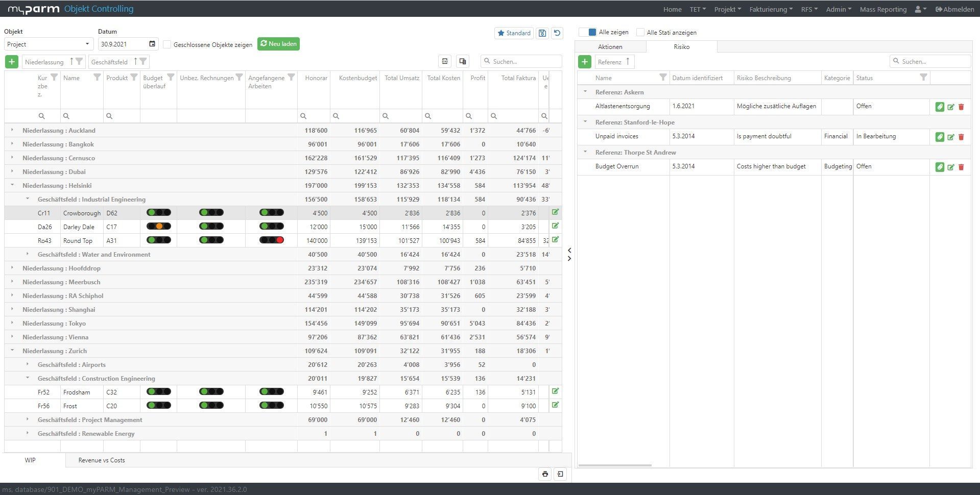Screen dimensions: 980x495
Task: Collapse the Referenz Askern group
Action: 585,92
